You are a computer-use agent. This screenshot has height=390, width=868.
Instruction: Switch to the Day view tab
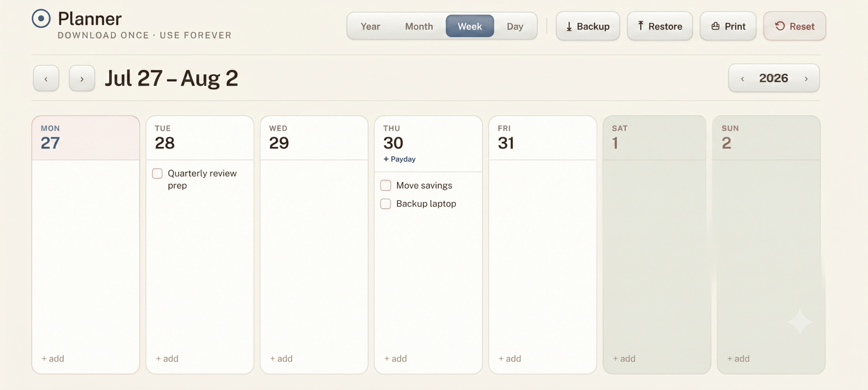click(x=515, y=27)
